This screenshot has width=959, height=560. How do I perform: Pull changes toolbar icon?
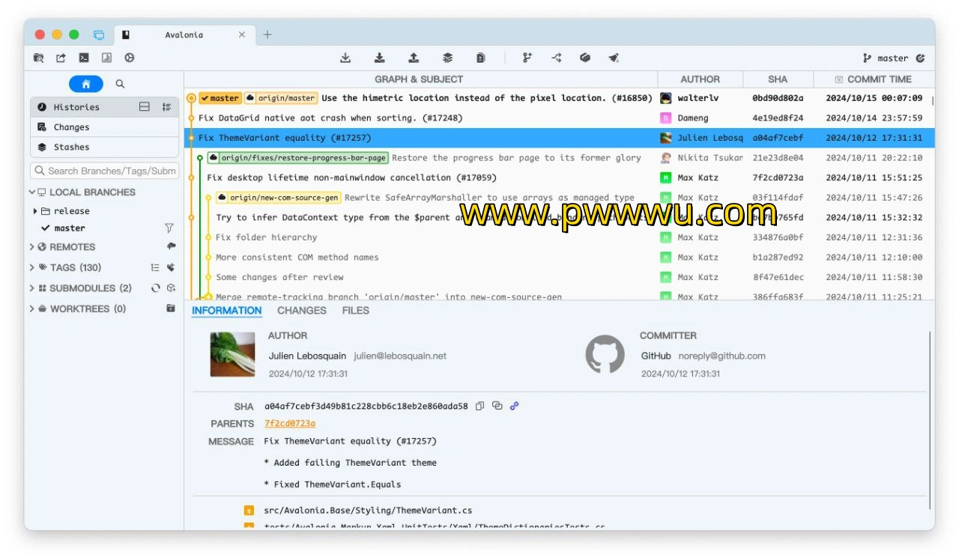click(x=380, y=58)
